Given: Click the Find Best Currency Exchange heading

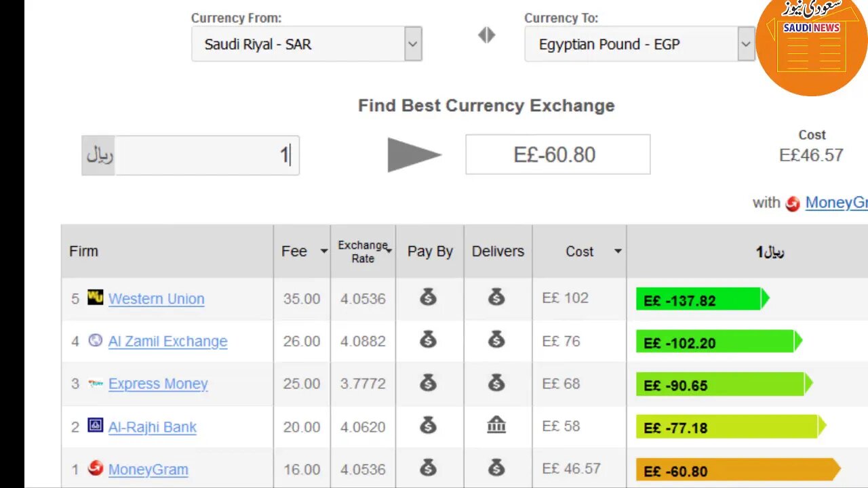Looking at the screenshot, I should (x=486, y=106).
